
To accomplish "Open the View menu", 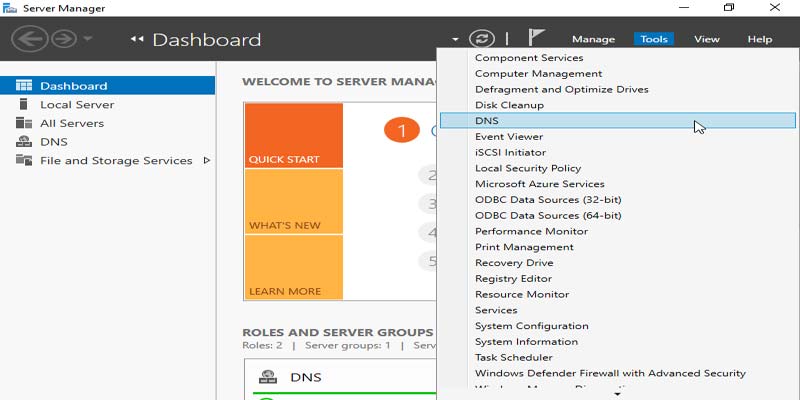I will pos(707,39).
